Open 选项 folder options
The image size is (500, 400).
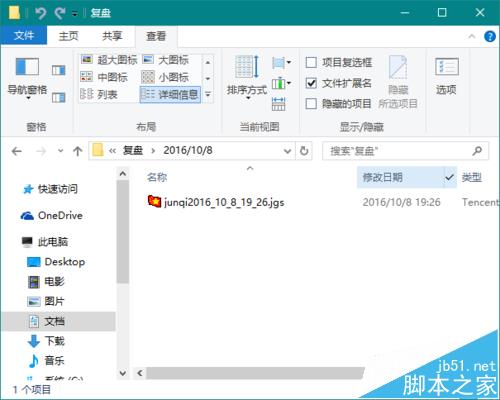click(x=446, y=76)
